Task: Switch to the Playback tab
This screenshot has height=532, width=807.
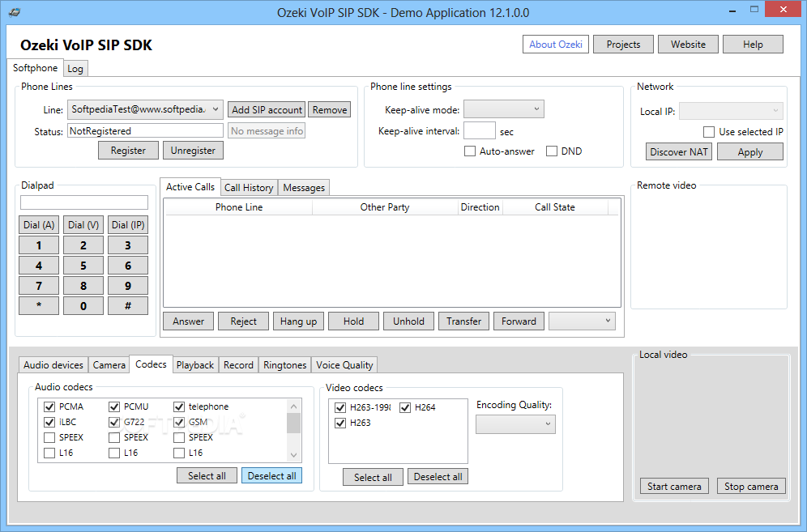Action: pyautogui.click(x=195, y=364)
